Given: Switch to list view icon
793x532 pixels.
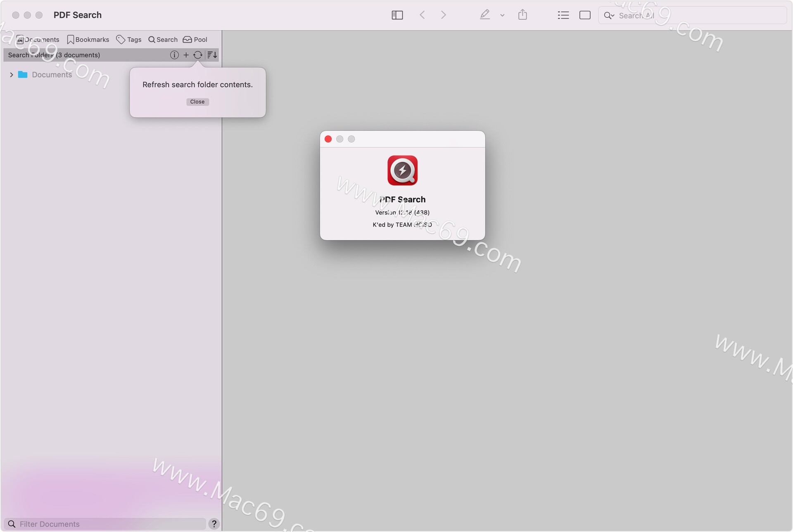Looking at the screenshot, I should (563, 15).
